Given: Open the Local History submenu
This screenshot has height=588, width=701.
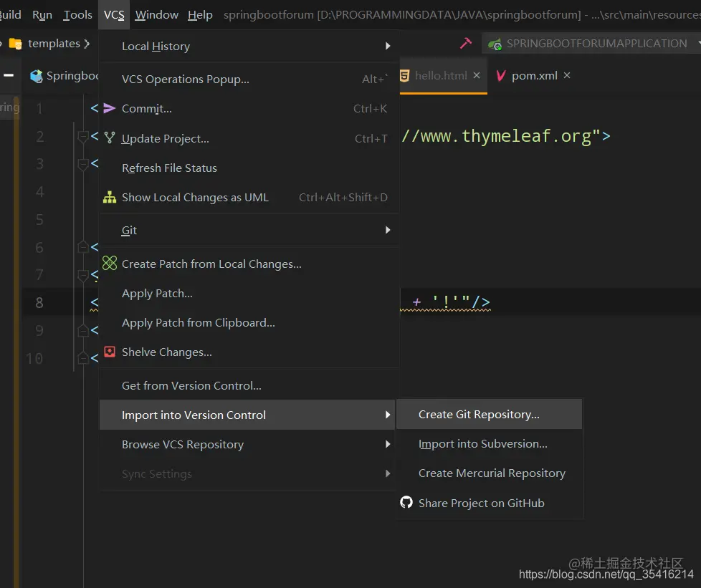Looking at the screenshot, I should click(x=247, y=46).
